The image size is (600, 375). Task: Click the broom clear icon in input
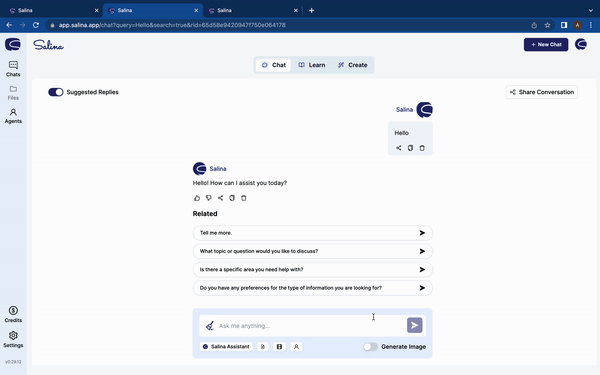(x=210, y=326)
